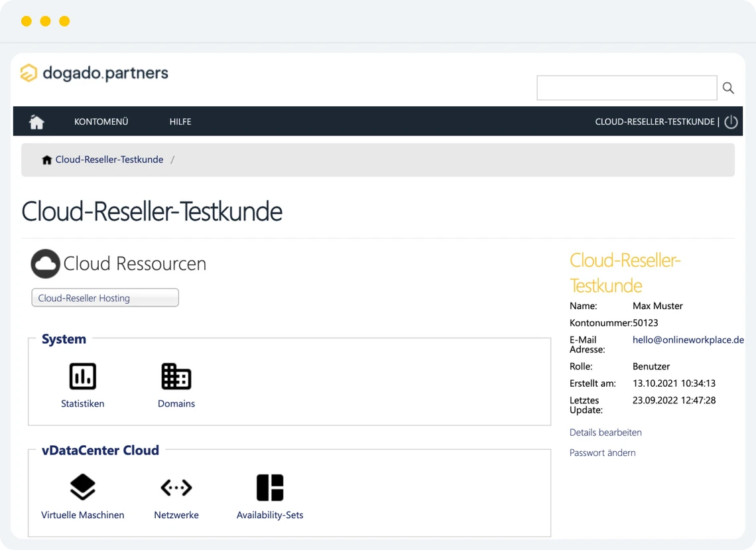
Task: Open the Cloud-Reseller Hosting dropdown
Action: [x=105, y=298]
